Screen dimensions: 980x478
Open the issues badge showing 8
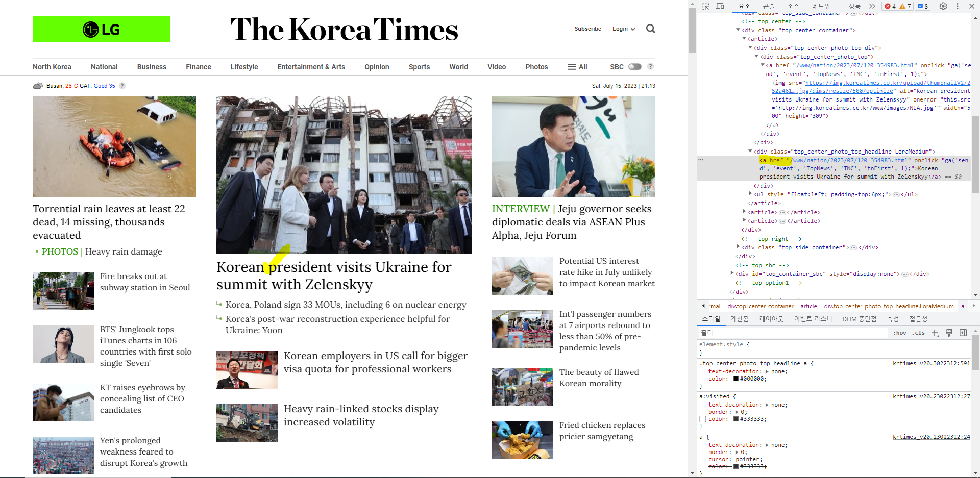tap(923, 6)
